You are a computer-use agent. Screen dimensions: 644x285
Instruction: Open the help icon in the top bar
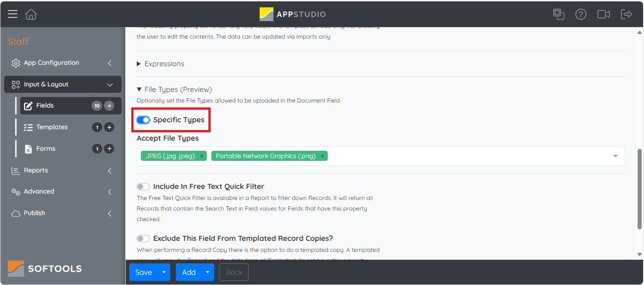coord(580,14)
